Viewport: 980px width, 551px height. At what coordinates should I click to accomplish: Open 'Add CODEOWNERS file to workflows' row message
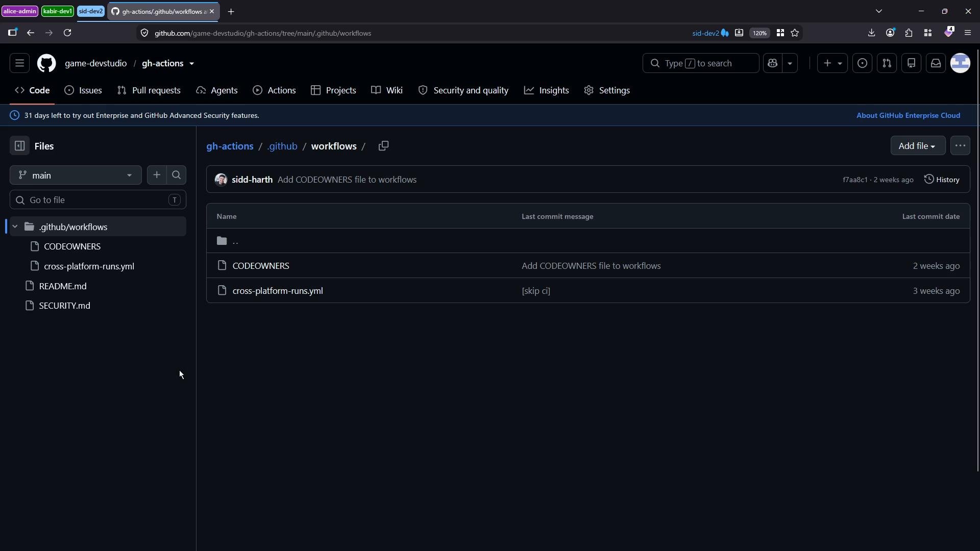591,266
